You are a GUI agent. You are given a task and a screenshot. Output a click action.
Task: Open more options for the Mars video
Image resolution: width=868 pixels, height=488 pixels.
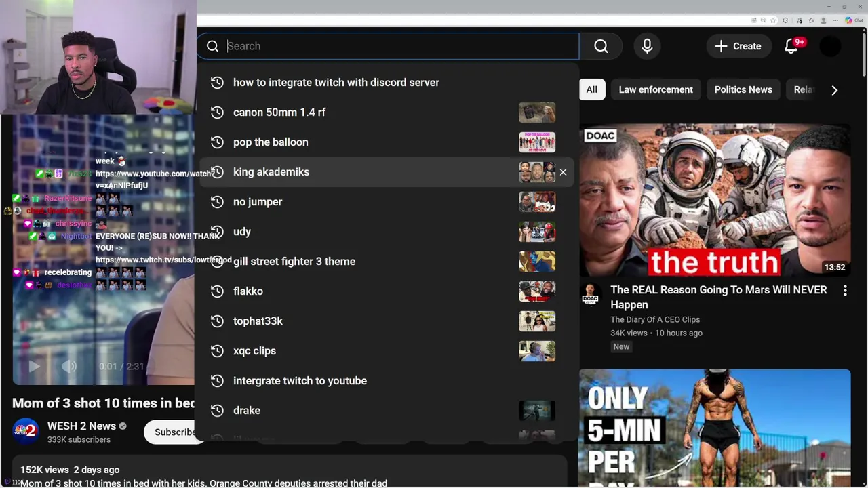coord(845,291)
